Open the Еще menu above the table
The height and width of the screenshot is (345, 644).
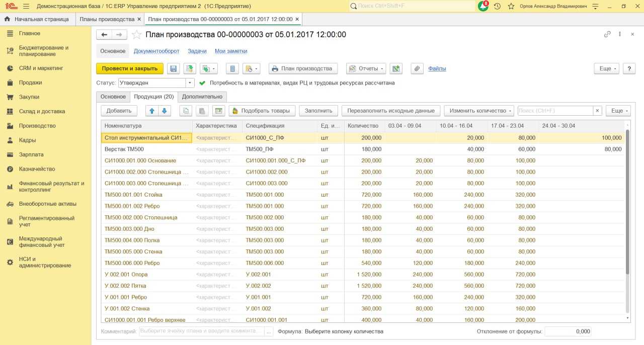(x=617, y=111)
